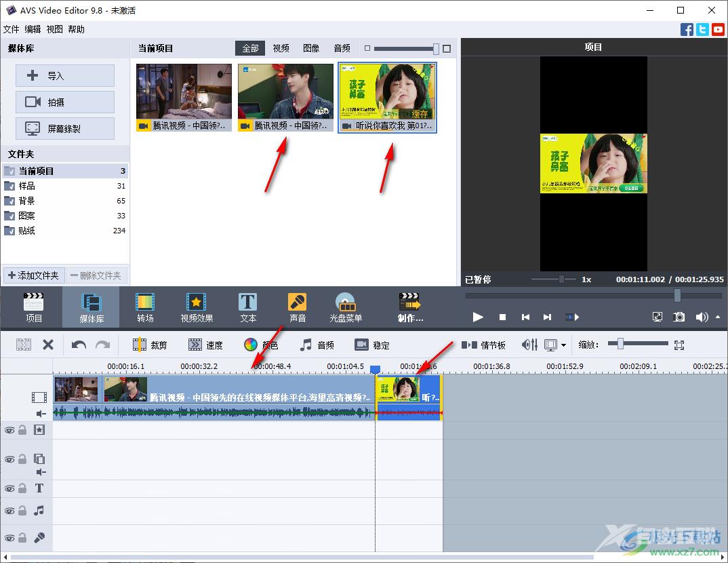
Task: Click the 屏幕录制 screen capture button
Action: (65, 128)
